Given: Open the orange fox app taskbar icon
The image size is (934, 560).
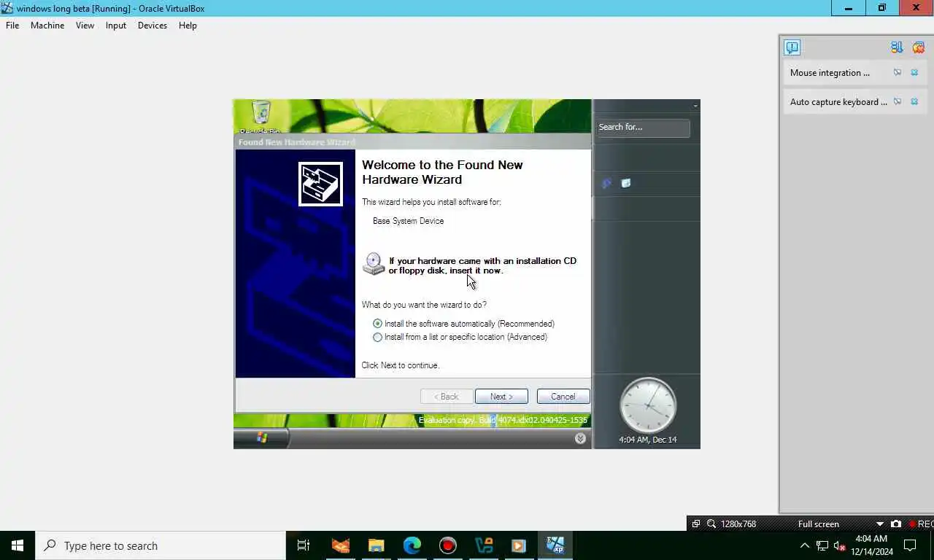Looking at the screenshot, I should (340, 545).
